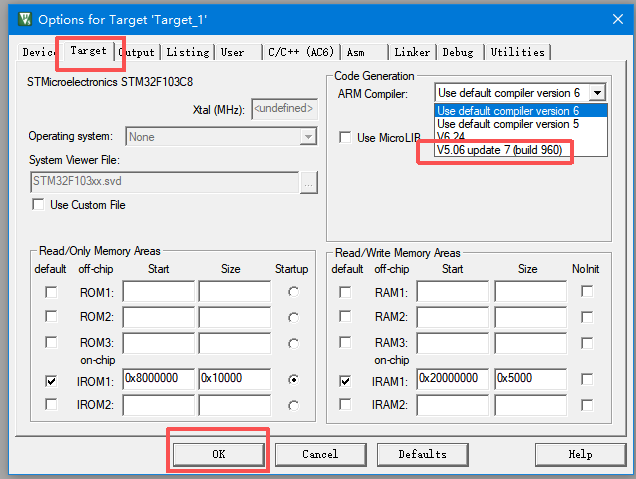The height and width of the screenshot is (479, 636).
Task: Edit the IRAM1 Size value 0x5000
Action: coord(531,379)
